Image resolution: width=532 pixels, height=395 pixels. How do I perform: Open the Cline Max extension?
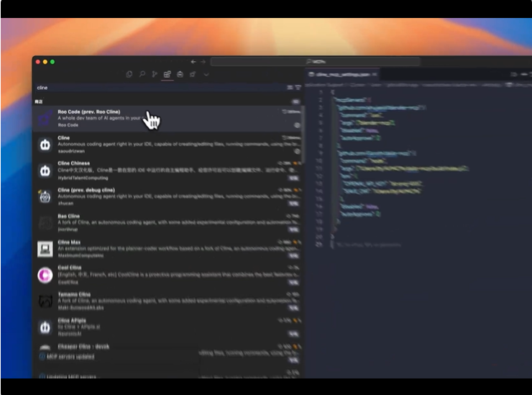pos(168,249)
